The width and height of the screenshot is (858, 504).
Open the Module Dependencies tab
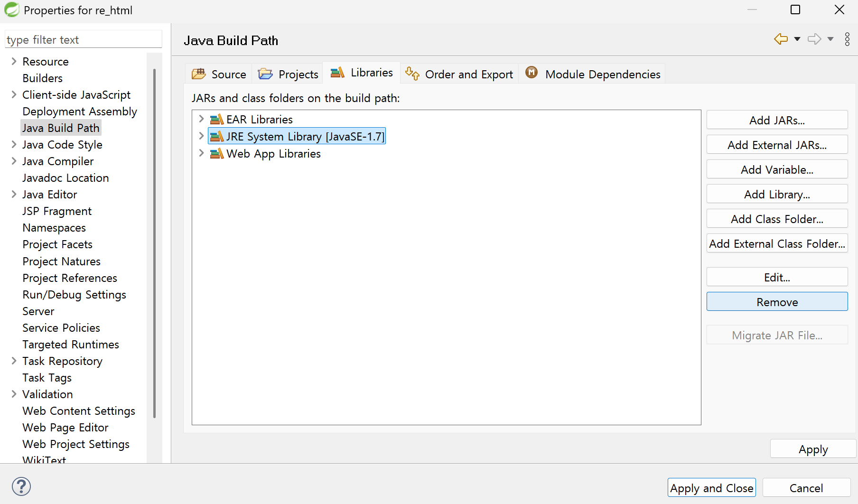coord(592,74)
